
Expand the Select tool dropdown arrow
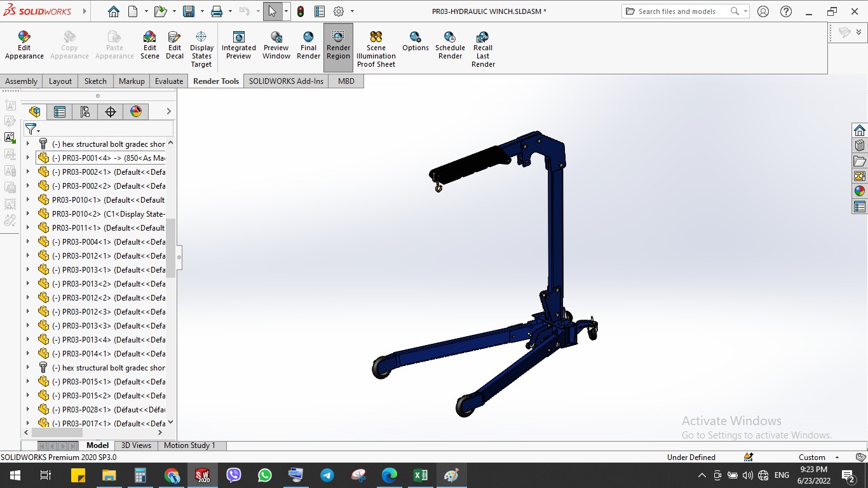click(286, 11)
